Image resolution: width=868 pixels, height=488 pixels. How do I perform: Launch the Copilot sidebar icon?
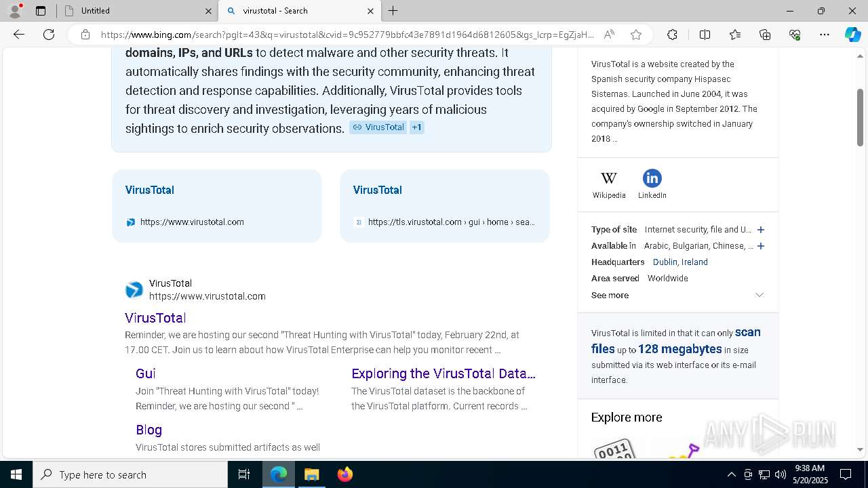pos(852,35)
